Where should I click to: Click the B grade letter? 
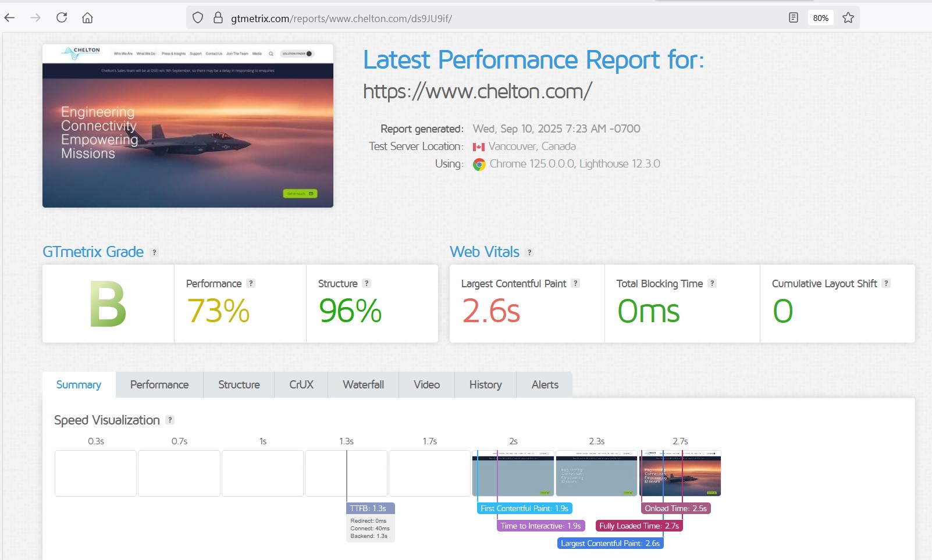[108, 304]
